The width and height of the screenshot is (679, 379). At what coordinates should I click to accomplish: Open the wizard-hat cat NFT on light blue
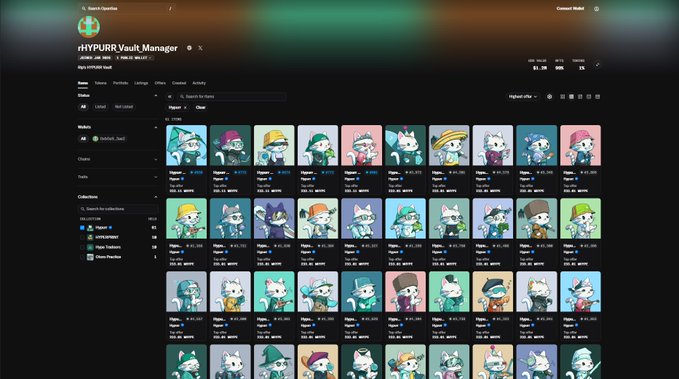186,146
